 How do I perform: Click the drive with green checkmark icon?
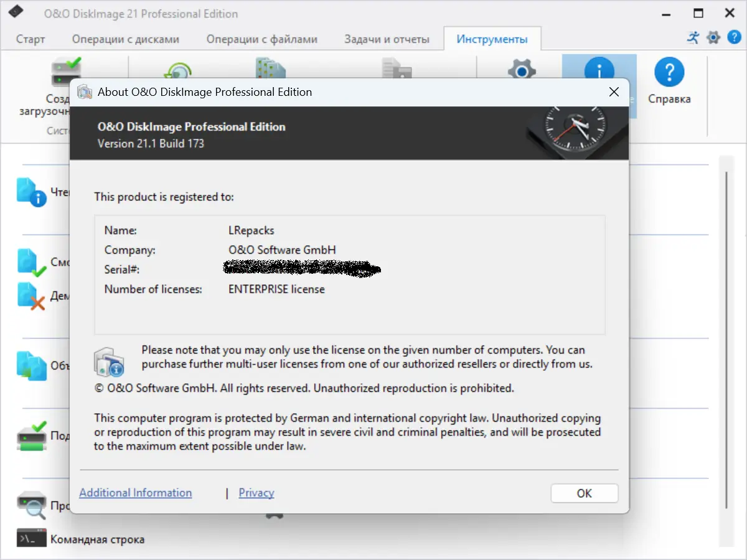coord(31,436)
